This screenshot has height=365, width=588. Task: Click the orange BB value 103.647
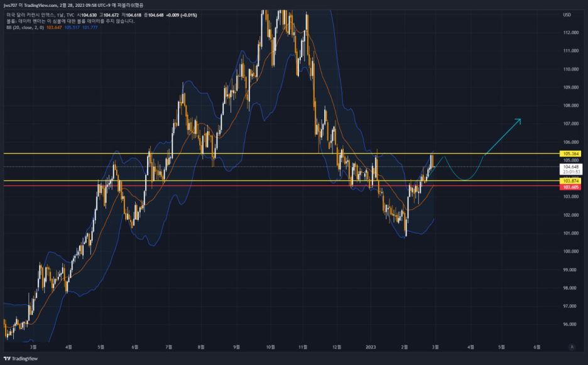(x=54, y=28)
